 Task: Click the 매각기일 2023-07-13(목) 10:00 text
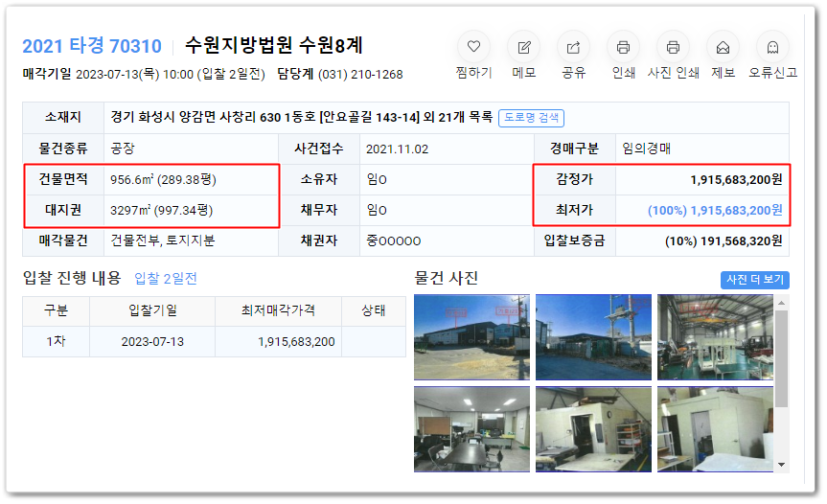pyautogui.click(x=134, y=75)
